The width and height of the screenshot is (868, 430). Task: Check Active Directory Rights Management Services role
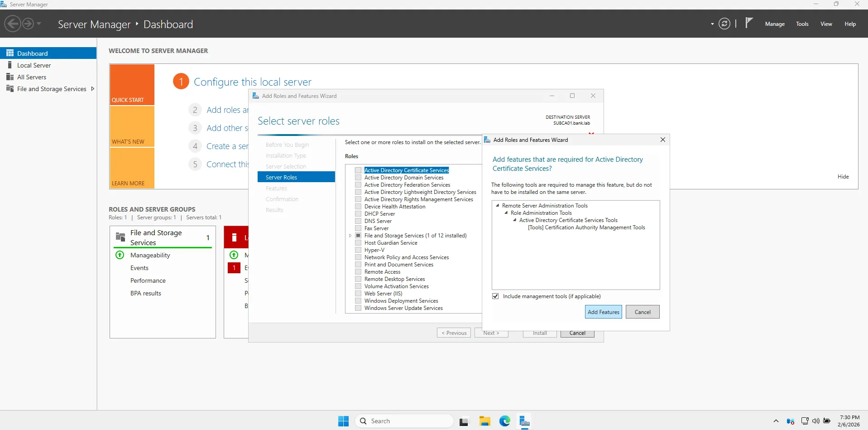[x=358, y=199]
